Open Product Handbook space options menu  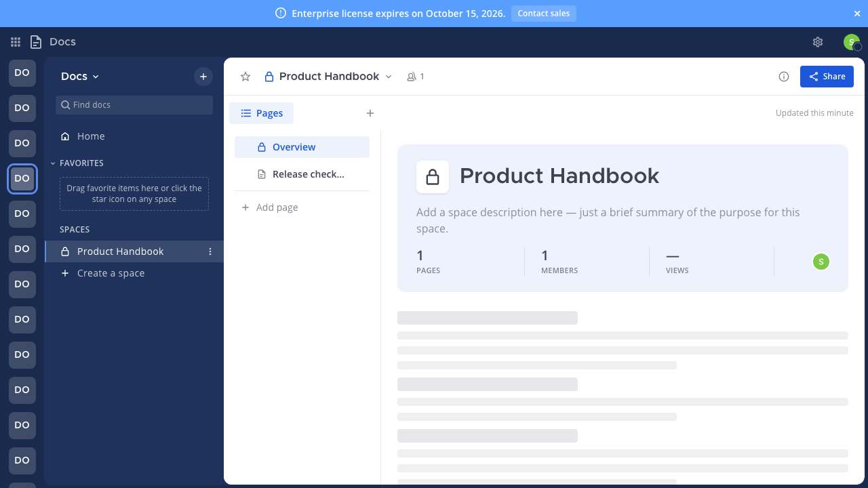(x=210, y=251)
